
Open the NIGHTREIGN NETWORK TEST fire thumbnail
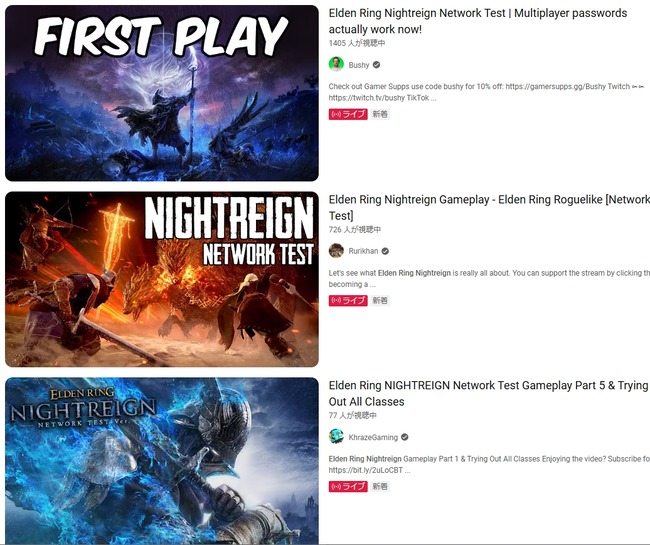tap(162, 279)
